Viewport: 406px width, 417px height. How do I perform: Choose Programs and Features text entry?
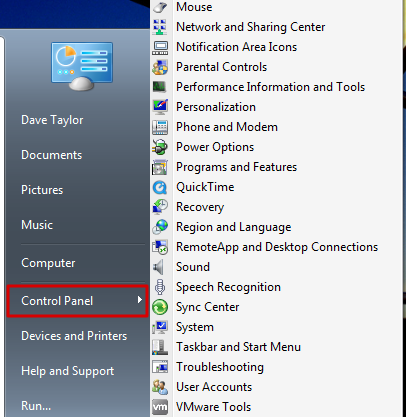pos(237,167)
